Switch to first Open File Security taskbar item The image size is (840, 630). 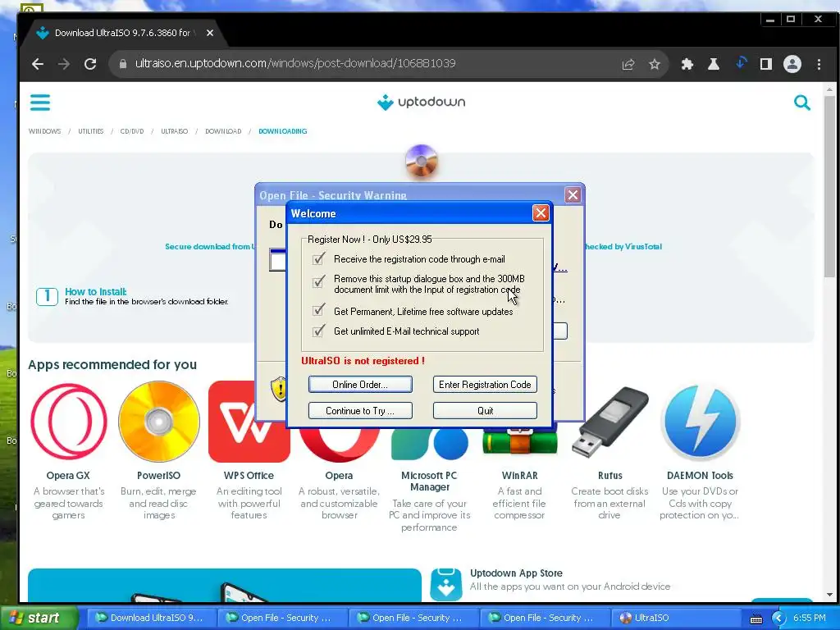[x=282, y=618]
